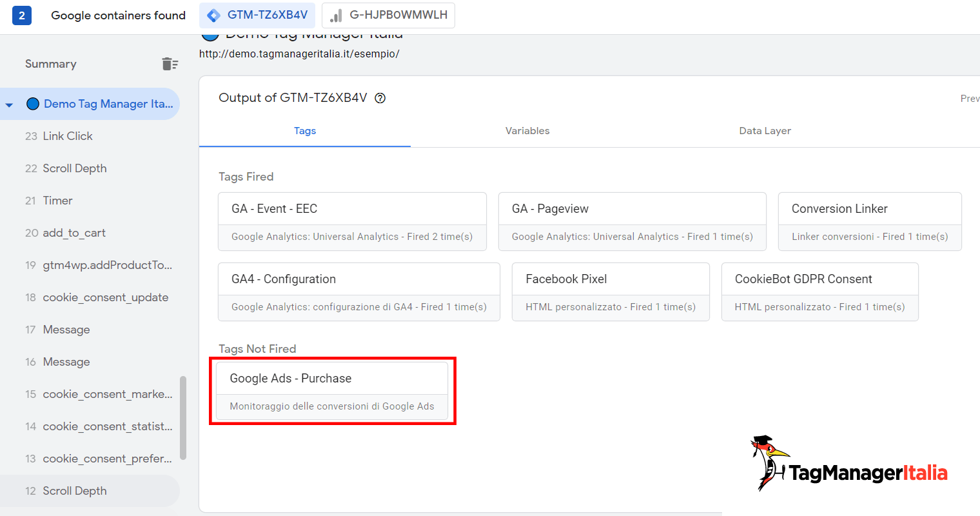
Task: Click the Tags Not Fired heading
Action: [x=257, y=349]
